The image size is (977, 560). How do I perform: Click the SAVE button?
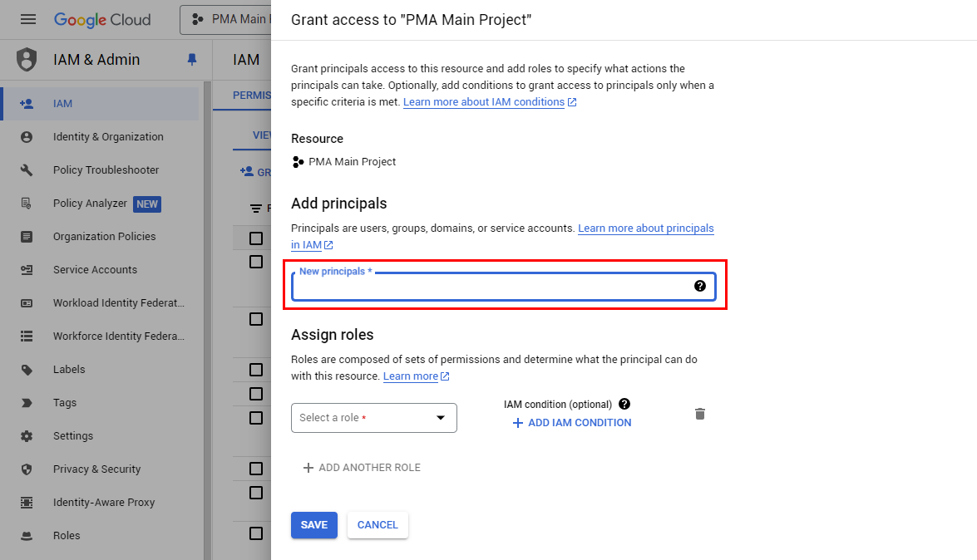(x=314, y=525)
